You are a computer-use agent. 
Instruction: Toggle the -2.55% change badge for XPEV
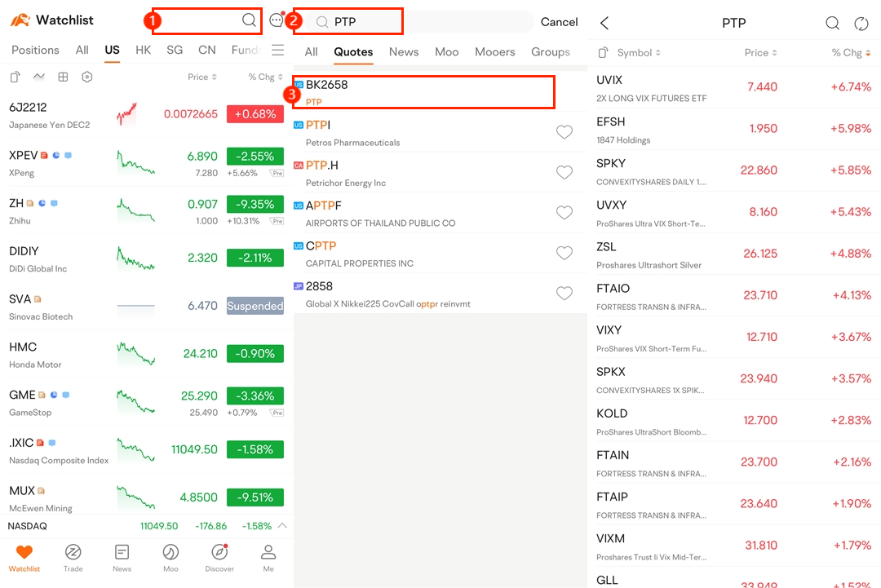(x=255, y=156)
